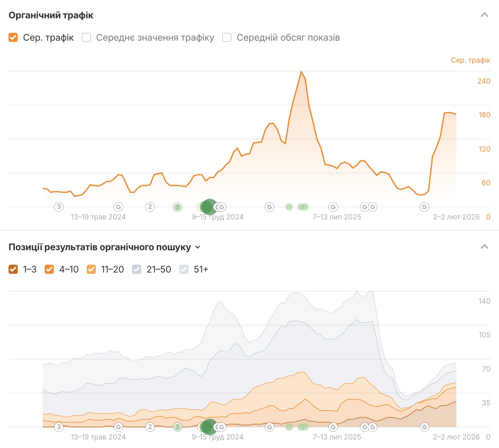The image size is (499, 448).
Task: Click the "3" marker on traffic chart
Action: (x=59, y=207)
